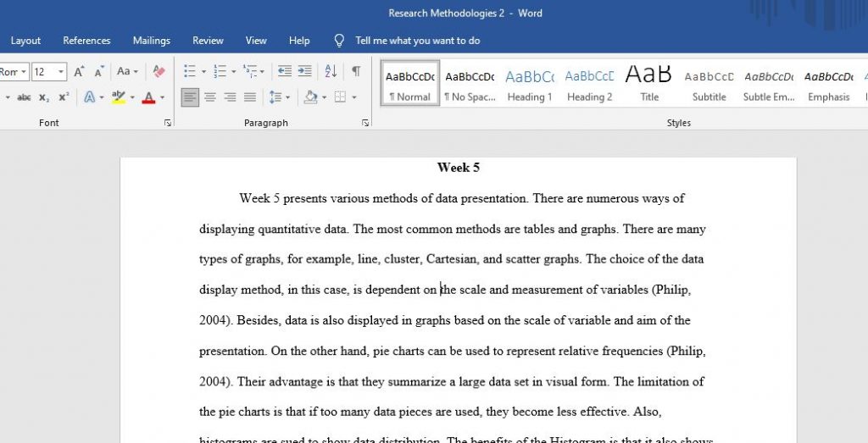868x443 pixels.
Task: Toggle Center paragraph alignment
Action: pos(210,98)
